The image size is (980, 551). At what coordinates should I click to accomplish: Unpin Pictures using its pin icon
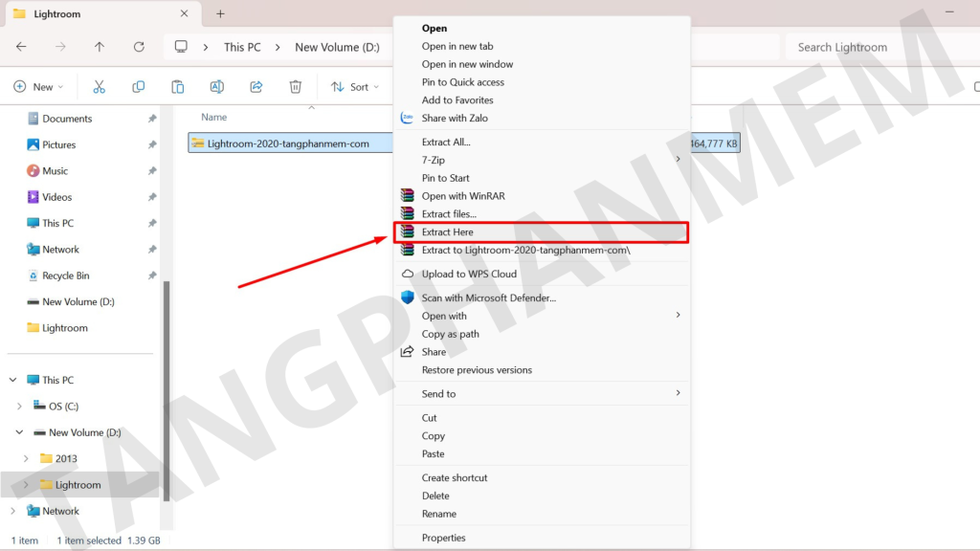point(152,145)
